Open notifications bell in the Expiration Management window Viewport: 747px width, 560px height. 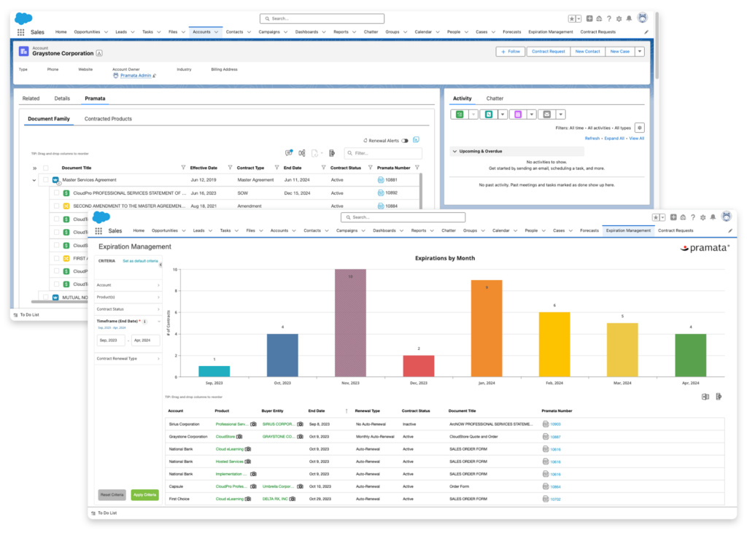pos(713,217)
